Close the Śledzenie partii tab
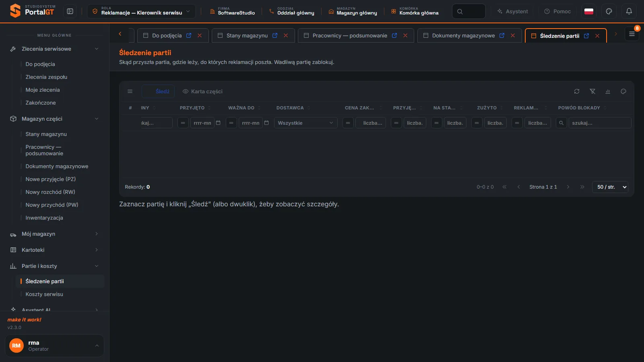This screenshot has width=644, height=362. click(x=597, y=36)
